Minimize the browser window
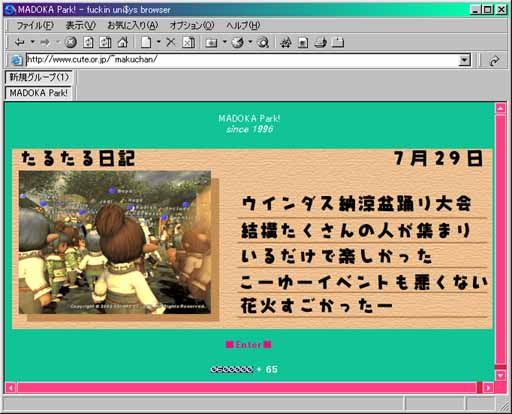Screen dimensions: 512x414 tap(476, 10)
